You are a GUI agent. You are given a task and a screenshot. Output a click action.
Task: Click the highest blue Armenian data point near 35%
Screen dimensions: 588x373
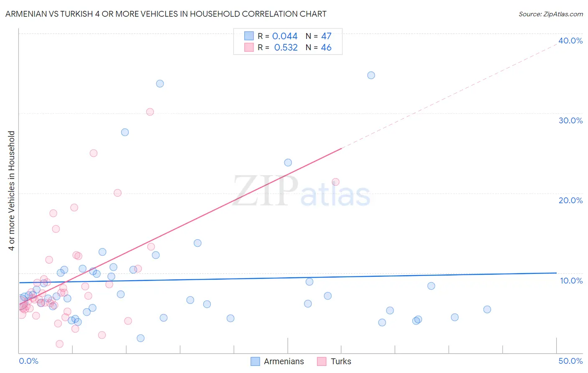[x=371, y=75]
